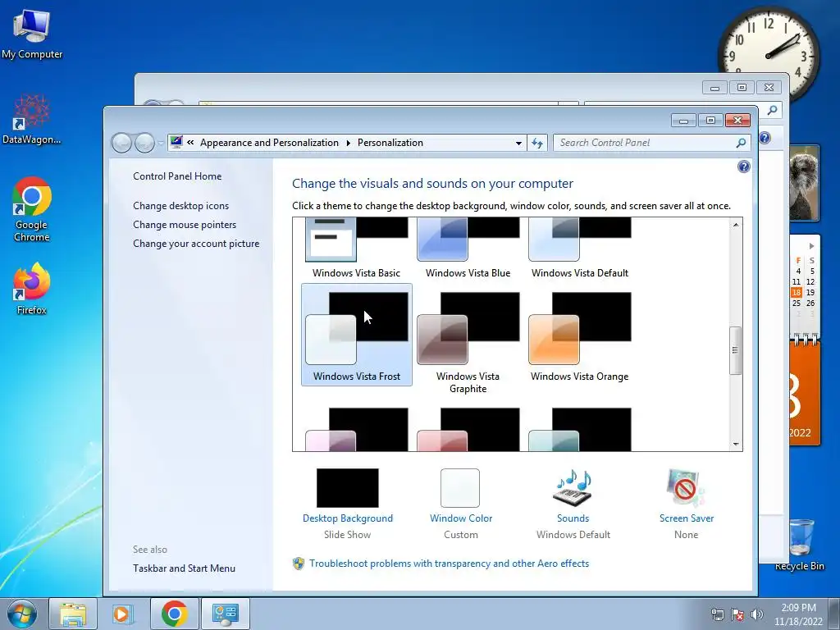Click the shield icon beside Troubleshoot link
840x630 pixels.
pyautogui.click(x=299, y=564)
